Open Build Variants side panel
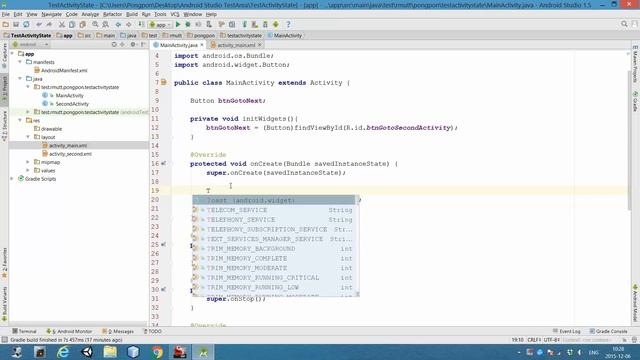 point(4,304)
